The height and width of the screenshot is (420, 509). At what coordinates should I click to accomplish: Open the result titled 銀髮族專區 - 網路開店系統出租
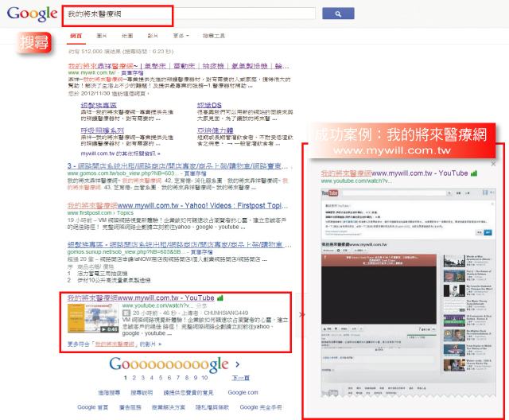pos(179,245)
